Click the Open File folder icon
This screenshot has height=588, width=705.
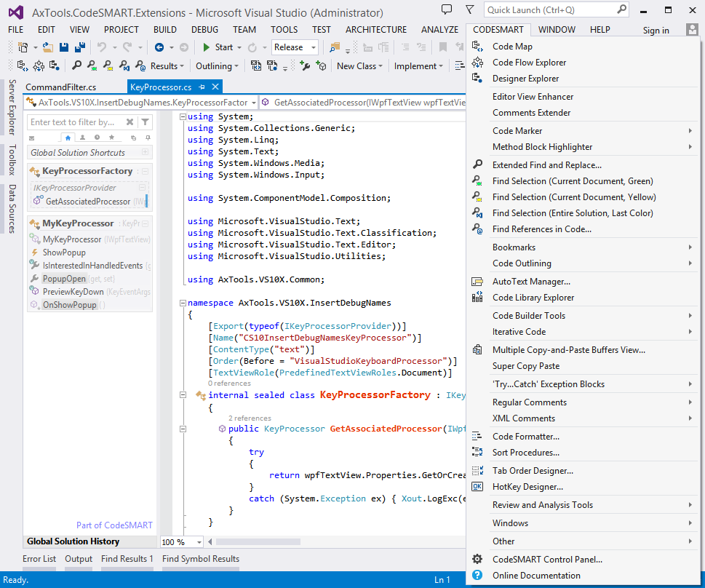coord(48,47)
